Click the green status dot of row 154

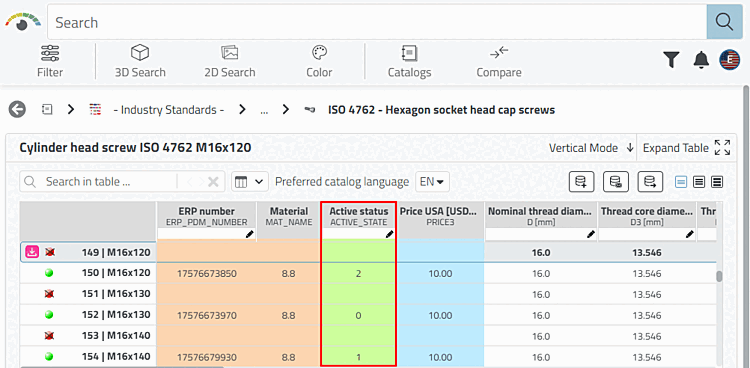(49, 357)
